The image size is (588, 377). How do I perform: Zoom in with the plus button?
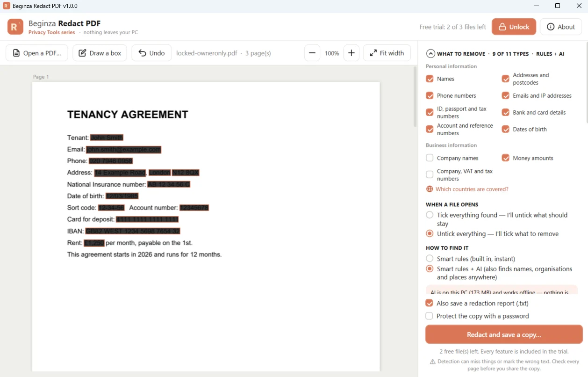coord(351,53)
